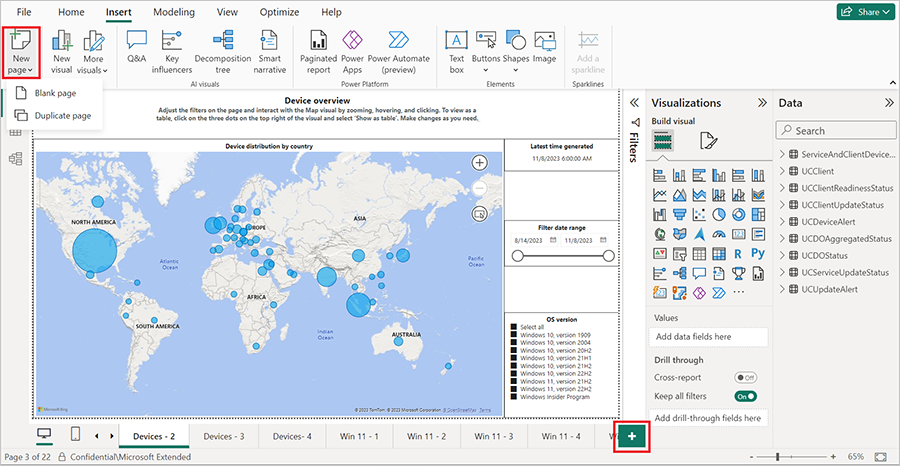The image size is (900, 466).
Task: Check the Select all OS version checkbox
Action: coord(512,327)
